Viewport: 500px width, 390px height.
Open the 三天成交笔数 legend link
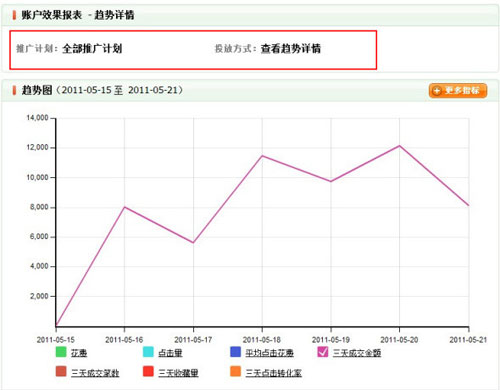coord(95,373)
